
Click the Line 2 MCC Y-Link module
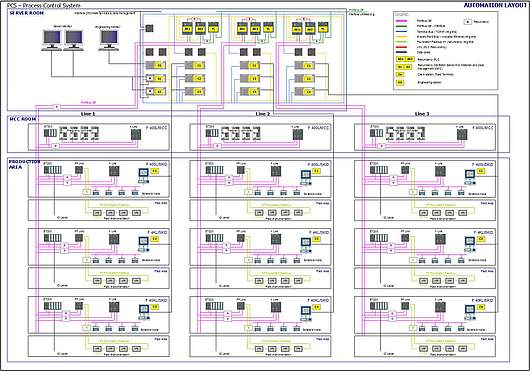tap(297, 134)
